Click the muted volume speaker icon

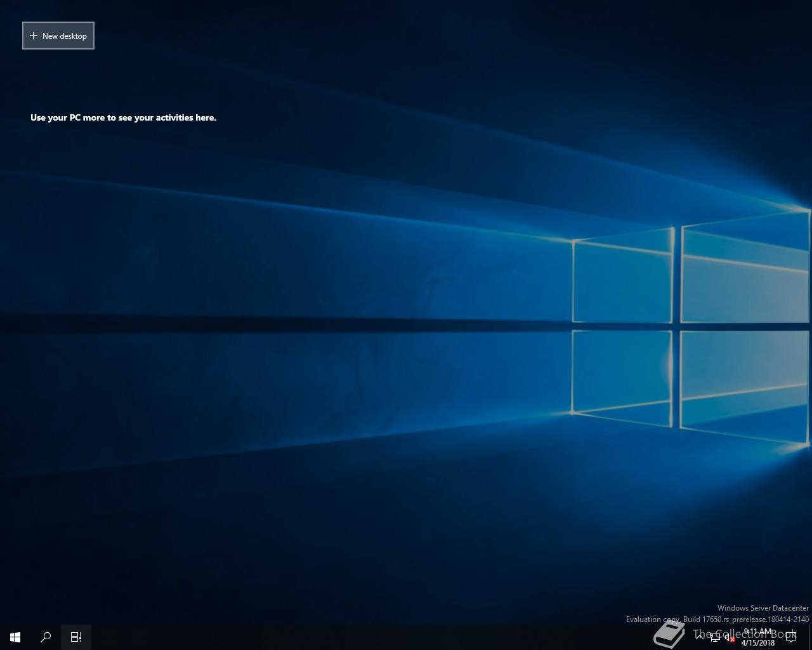coord(730,637)
